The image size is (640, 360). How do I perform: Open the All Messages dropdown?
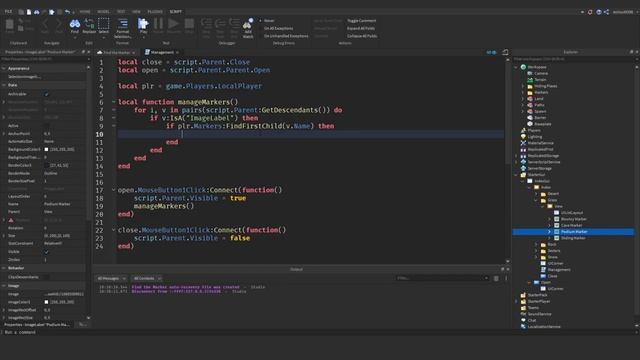tap(111, 278)
